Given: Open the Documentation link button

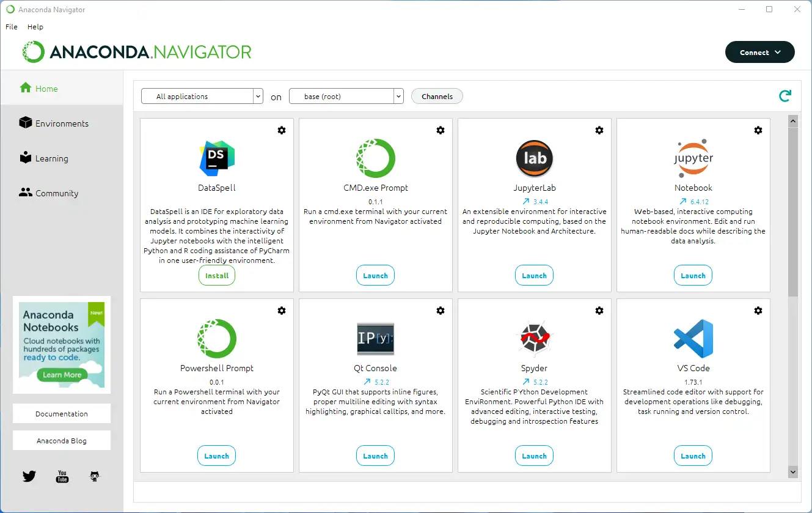Looking at the screenshot, I should [x=62, y=413].
